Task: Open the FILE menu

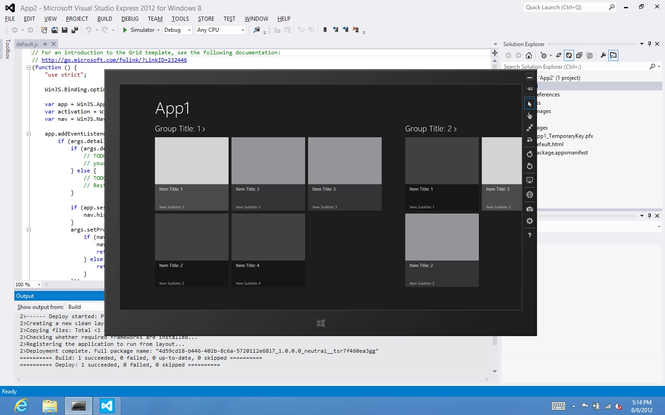Action: [10, 19]
